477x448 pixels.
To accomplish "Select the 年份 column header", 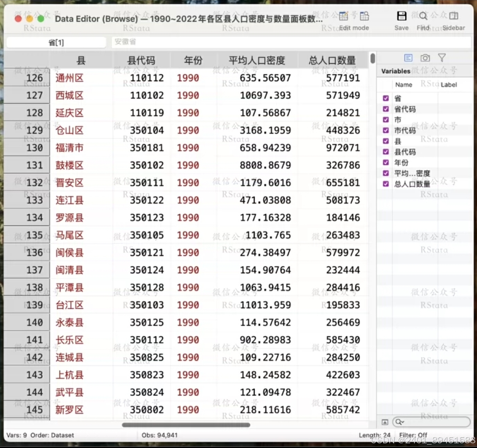I will [193, 60].
